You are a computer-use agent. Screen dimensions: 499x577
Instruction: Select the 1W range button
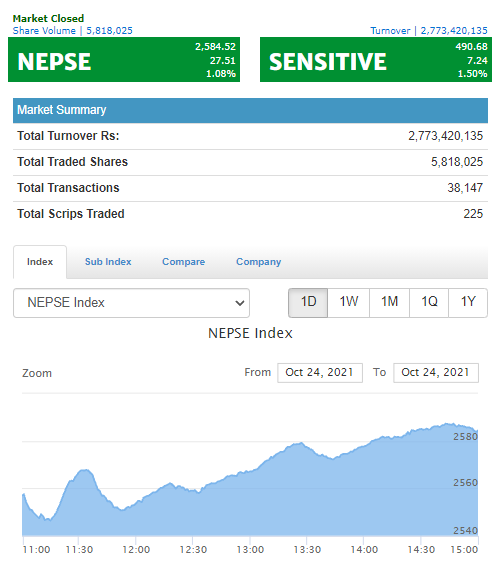[x=348, y=303]
